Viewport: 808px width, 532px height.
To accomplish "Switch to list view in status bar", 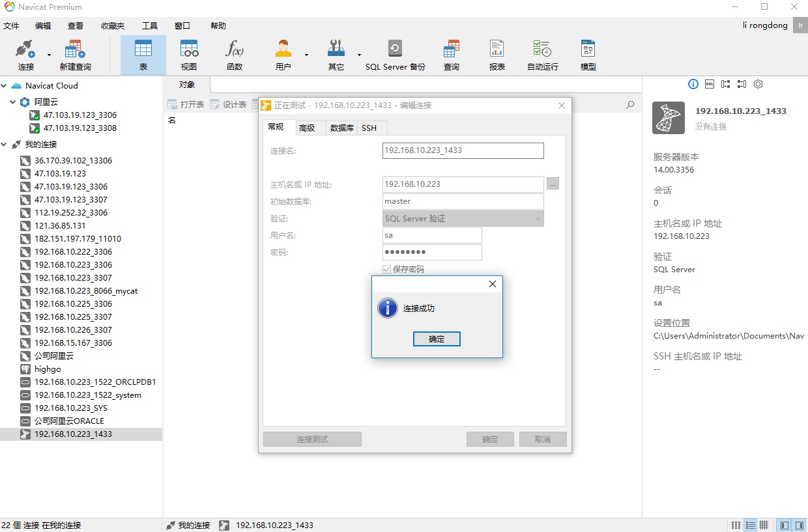I will pos(736,525).
